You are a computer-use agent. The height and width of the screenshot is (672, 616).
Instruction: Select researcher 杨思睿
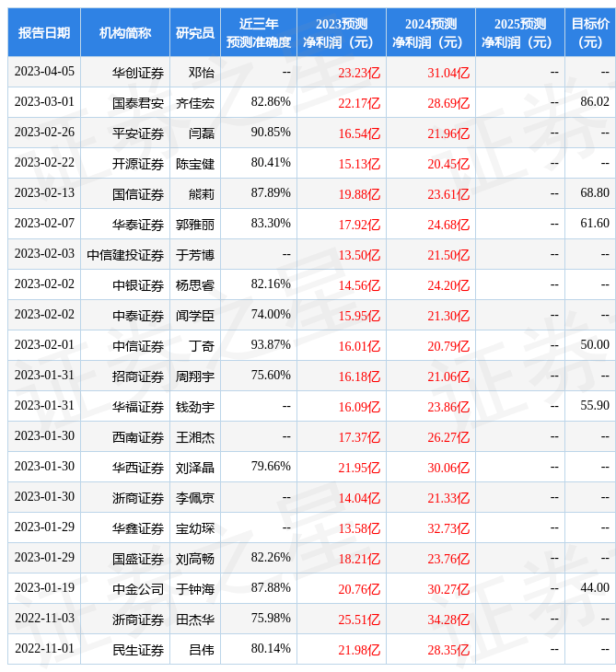195,285
